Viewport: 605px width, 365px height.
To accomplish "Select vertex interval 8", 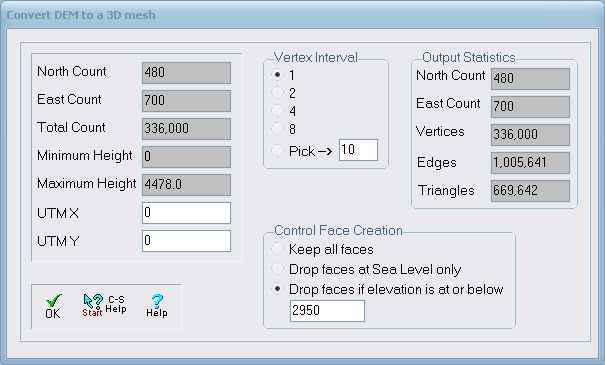I will point(277,128).
